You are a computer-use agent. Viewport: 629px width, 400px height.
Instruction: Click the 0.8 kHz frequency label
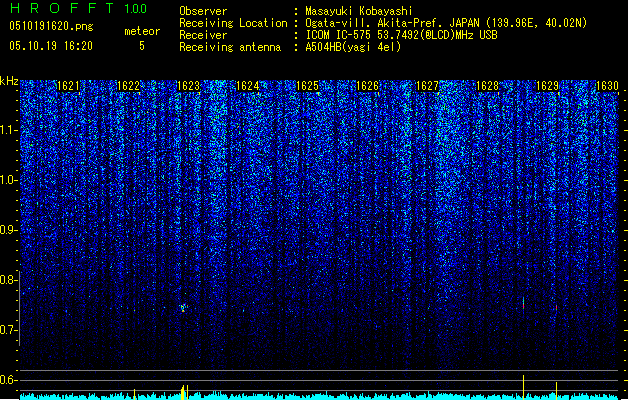(x=8, y=280)
